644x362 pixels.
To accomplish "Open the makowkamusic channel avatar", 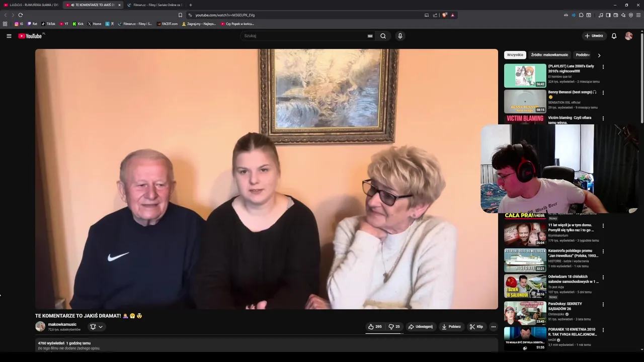I will [40, 326].
